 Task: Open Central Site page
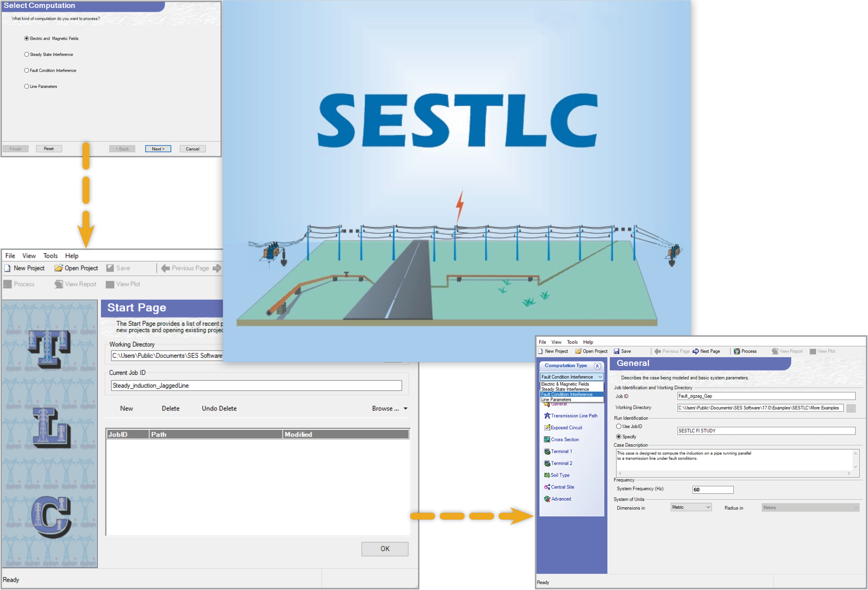(559, 487)
